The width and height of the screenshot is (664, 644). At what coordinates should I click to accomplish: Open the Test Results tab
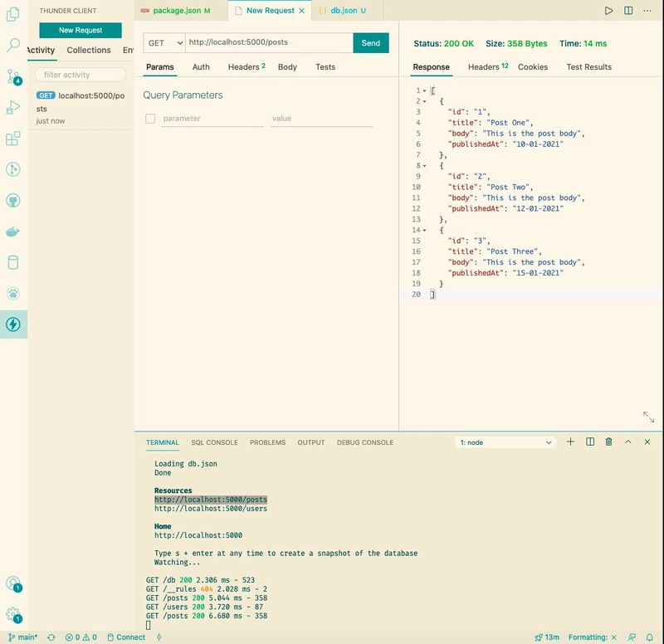click(x=588, y=67)
